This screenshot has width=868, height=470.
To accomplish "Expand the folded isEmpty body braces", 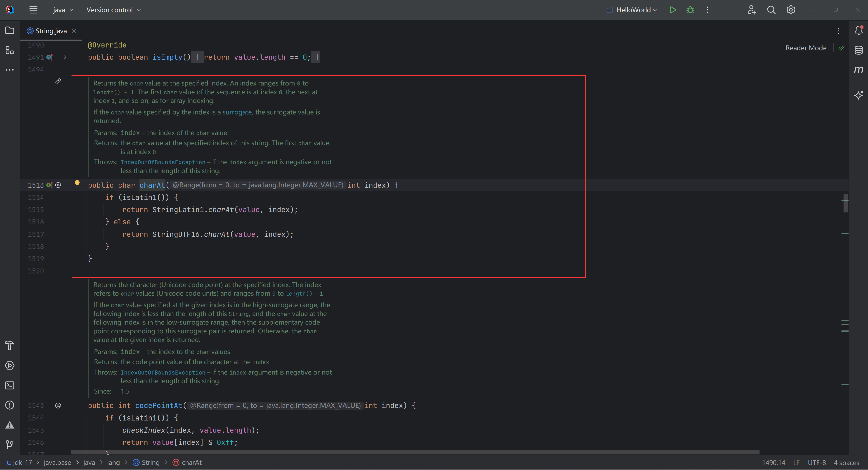I will (x=197, y=57).
